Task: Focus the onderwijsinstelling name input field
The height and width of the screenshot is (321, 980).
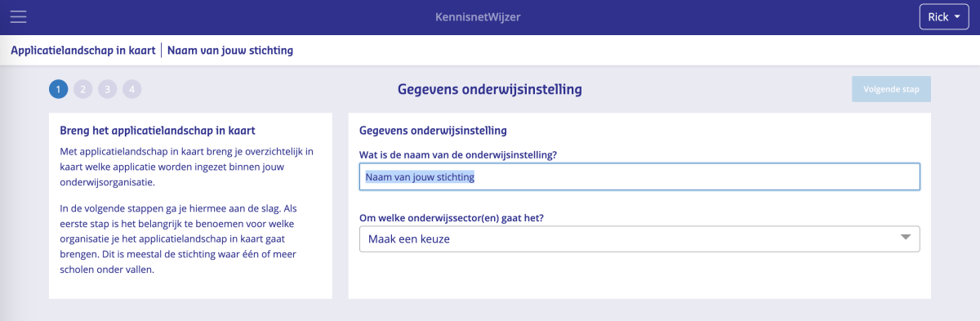Action: (639, 176)
